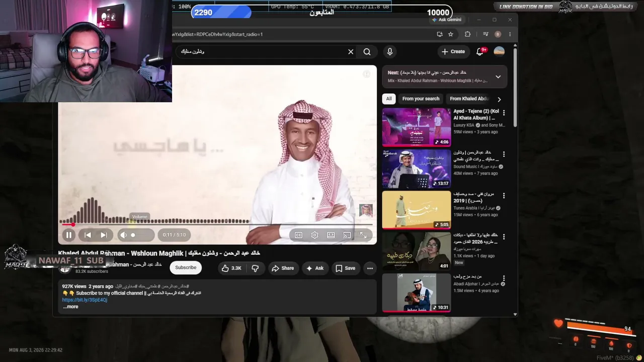This screenshot has height=362, width=644.
Task: Click the 83.2K subscribers text
Action: coord(92,271)
